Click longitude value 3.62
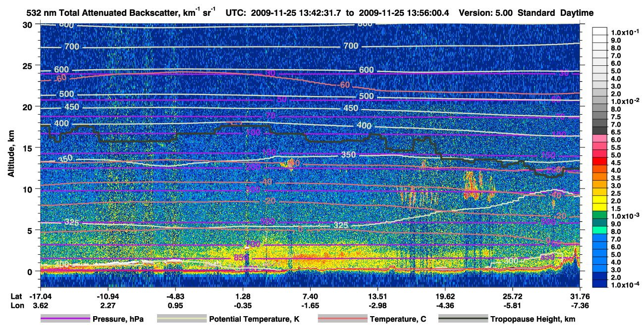The height and width of the screenshot is (330, 644). point(40,305)
